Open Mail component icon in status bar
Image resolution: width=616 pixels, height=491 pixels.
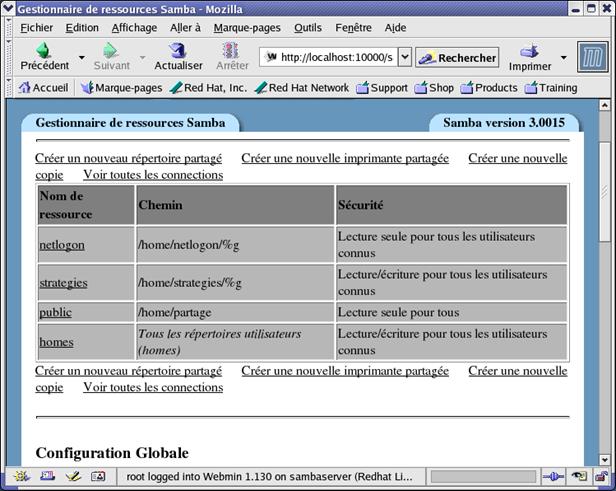click(x=48, y=476)
